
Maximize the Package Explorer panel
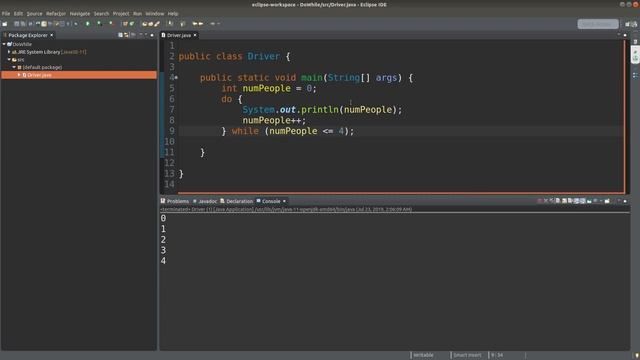152,35
